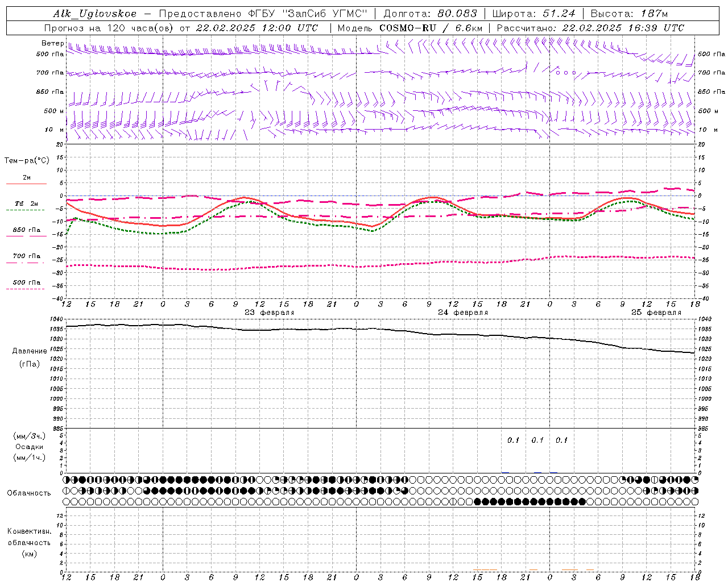
Task: Click the forecast start text 22.02.2025 12:00 UTC
Action: tap(257, 28)
